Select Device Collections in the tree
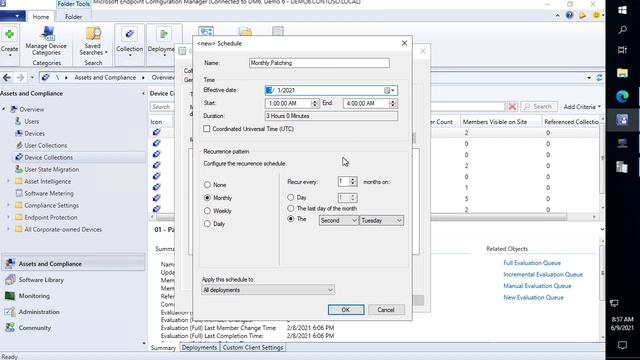Image resolution: width=640 pixels, height=360 pixels. (x=48, y=157)
